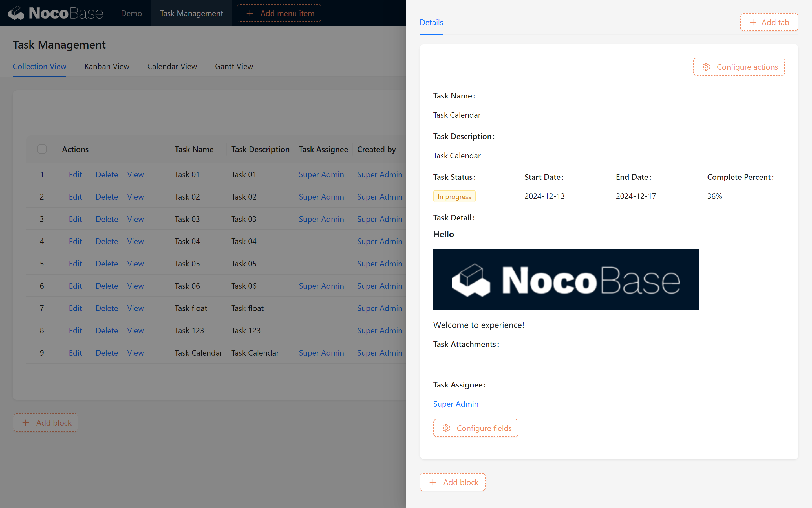Viewport: 812px width, 508px height.
Task: Click the NocoBase banner image in Task Detail
Action: 566,279
